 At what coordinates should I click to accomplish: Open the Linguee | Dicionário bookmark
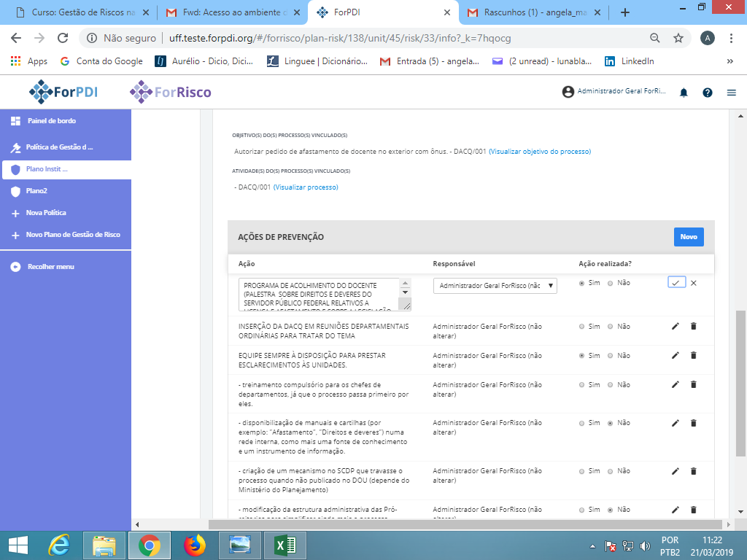tap(317, 61)
